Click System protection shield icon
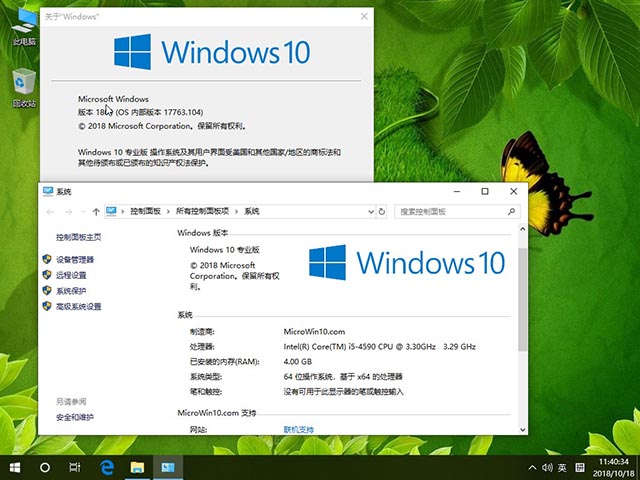This screenshot has width=640, height=480. (x=47, y=290)
